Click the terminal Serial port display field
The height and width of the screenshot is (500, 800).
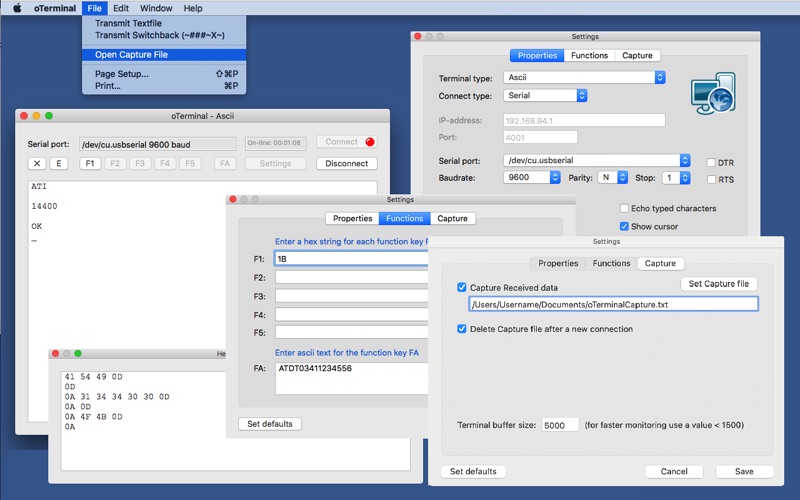coord(158,144)
